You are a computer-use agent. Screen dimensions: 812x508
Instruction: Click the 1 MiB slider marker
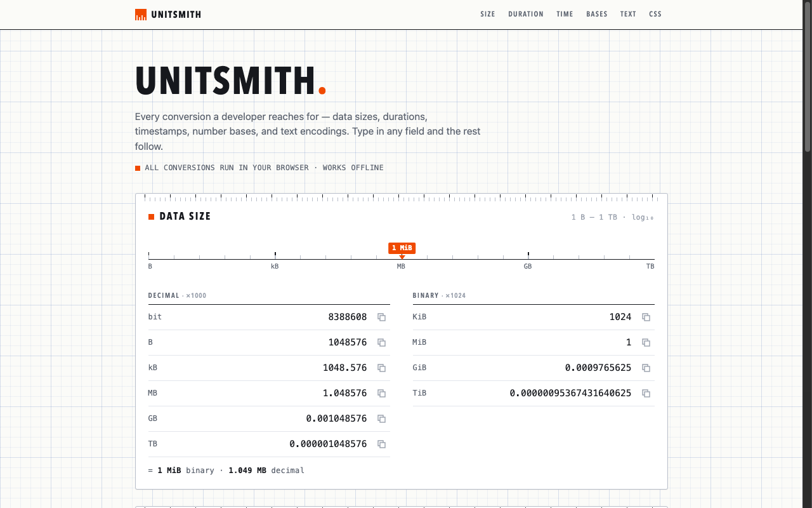[x=402, y=248]
